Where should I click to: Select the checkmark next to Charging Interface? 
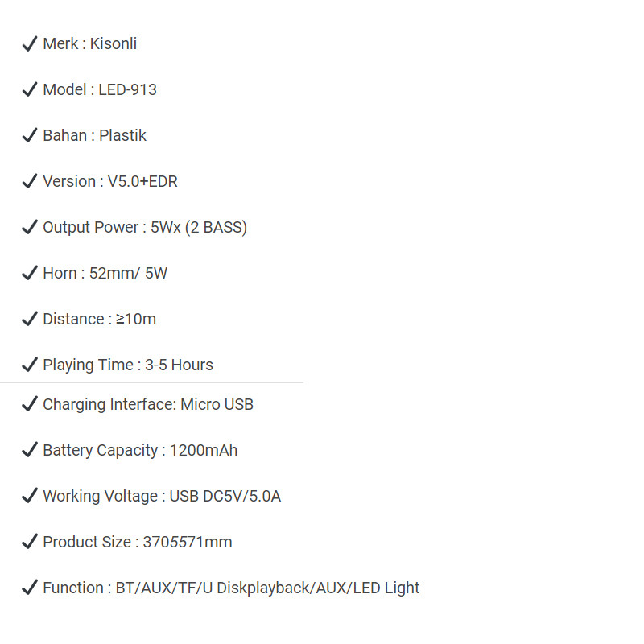coord(30,404)
